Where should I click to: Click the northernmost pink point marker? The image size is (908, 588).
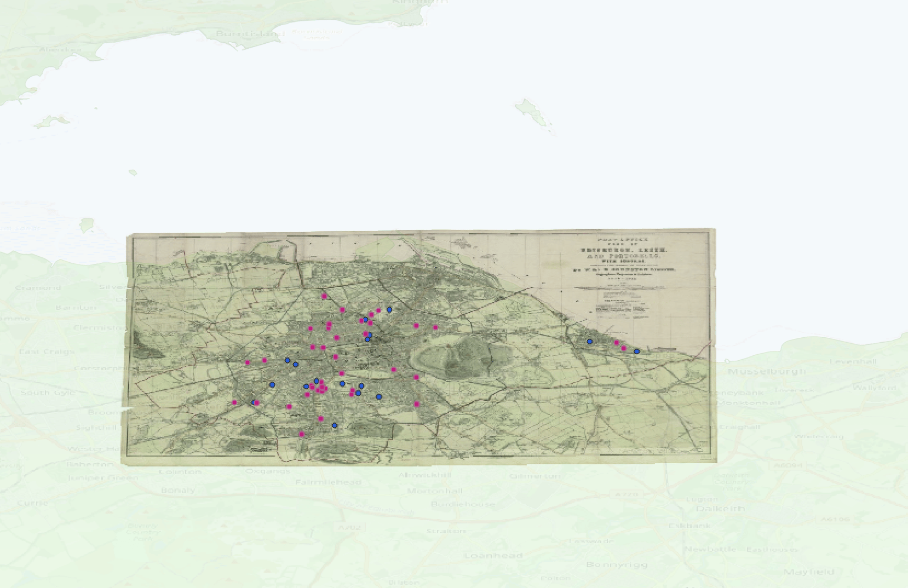point(324,296)
